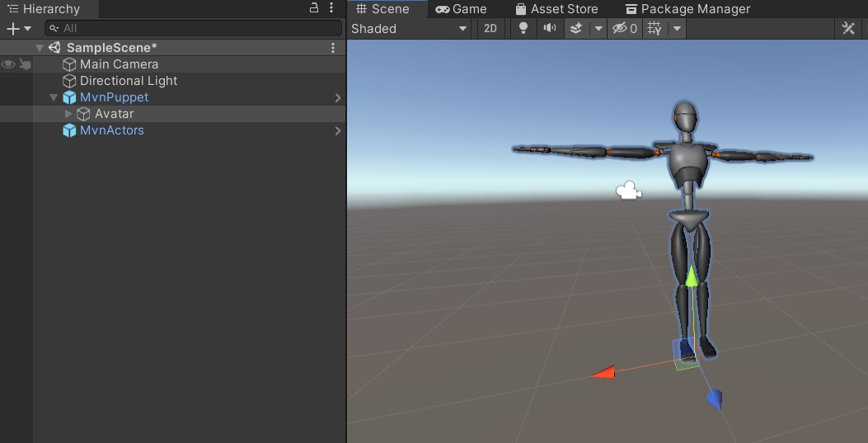Viewport: 868px width, 443px height.
Task: Toggle hidden objects visibility counter
Action: pos(625,29)
